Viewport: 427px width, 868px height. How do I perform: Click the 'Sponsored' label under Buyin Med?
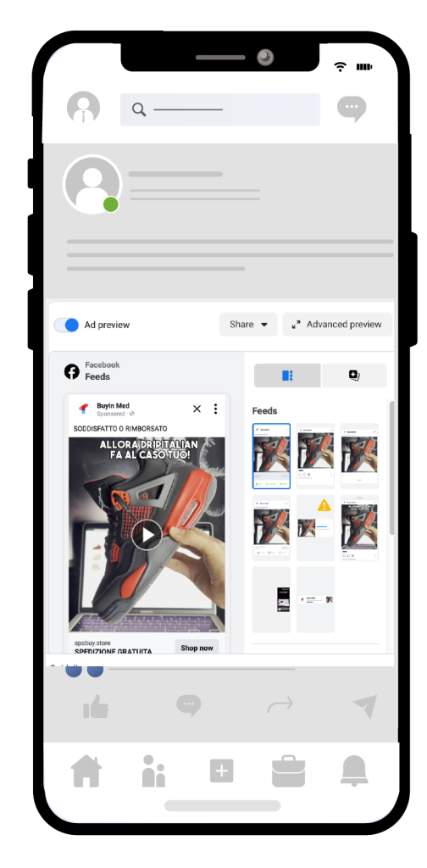coord(111,414)
